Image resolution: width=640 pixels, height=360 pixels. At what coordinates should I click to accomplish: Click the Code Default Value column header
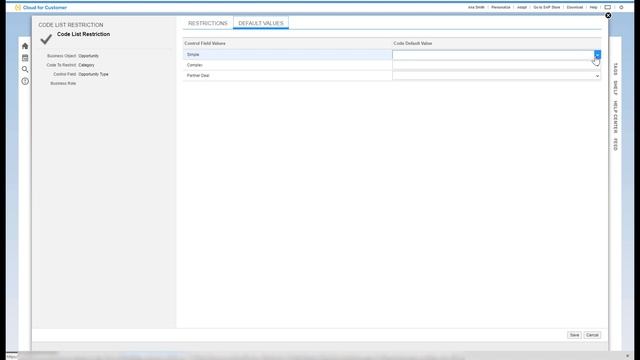tap(413, 43)
